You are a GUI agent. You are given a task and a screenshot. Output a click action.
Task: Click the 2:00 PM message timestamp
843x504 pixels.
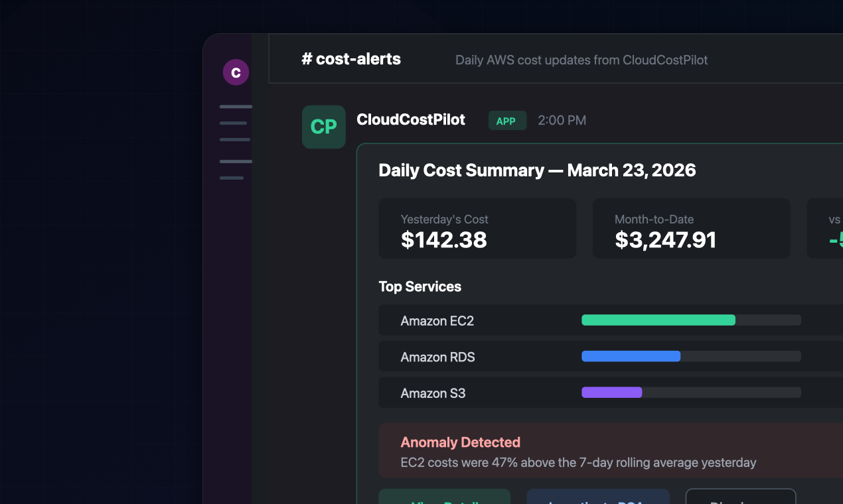[562, 120]
